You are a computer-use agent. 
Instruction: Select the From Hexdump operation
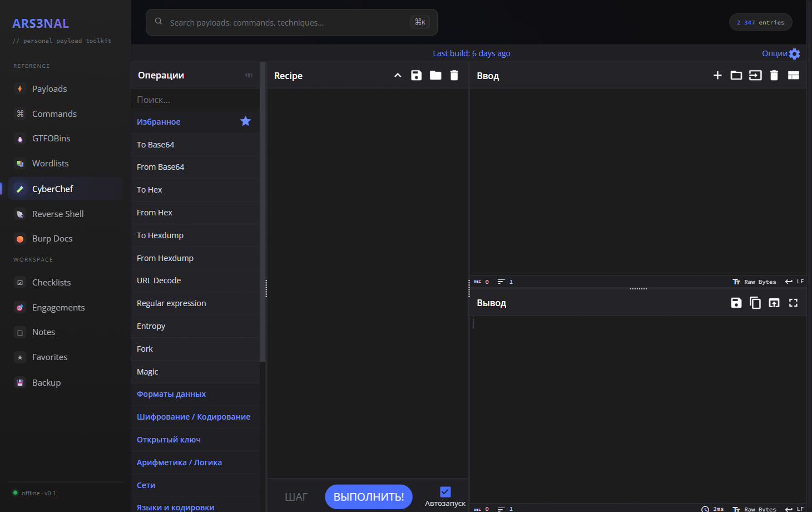point(195,258)
